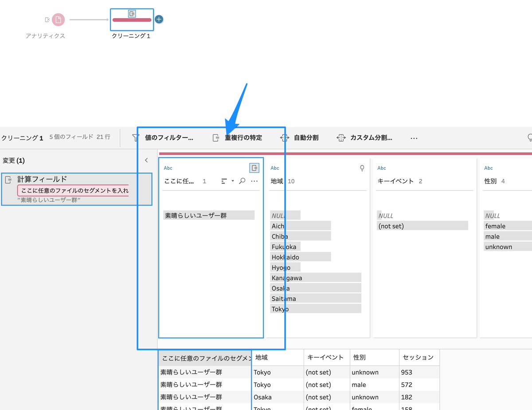
Task: Select the Hokkaido value bar
Action: 301,257
